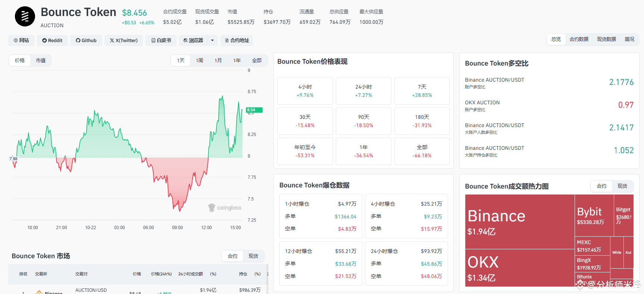The height and width of the screenshot is (294, 644).
Task: Set chart range to 1天
Action: click(x=181, y=60)
